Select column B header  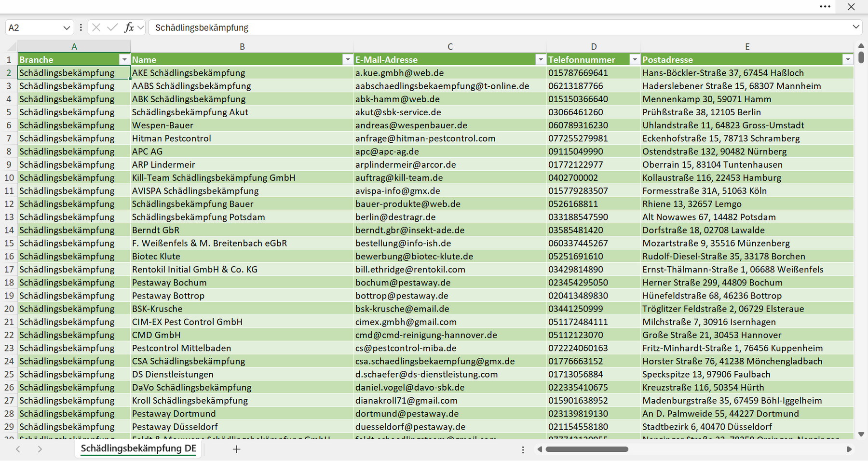tap(242, 47)
